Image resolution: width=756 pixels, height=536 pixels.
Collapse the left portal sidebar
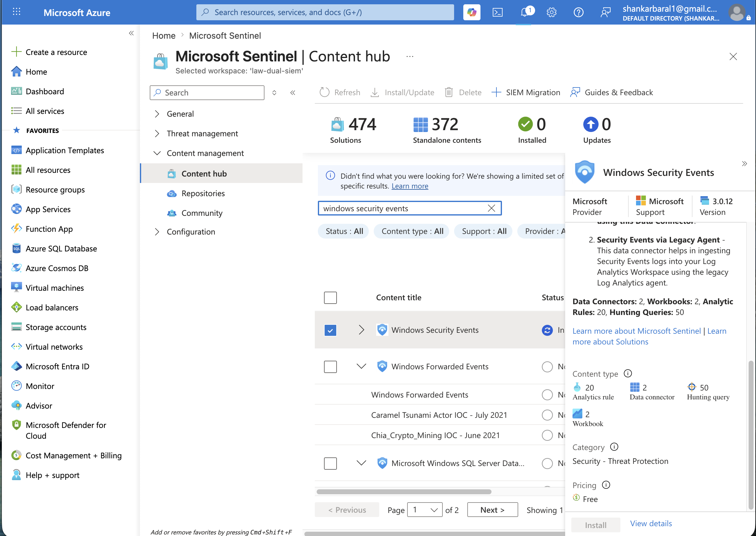(x=131, y=33)
